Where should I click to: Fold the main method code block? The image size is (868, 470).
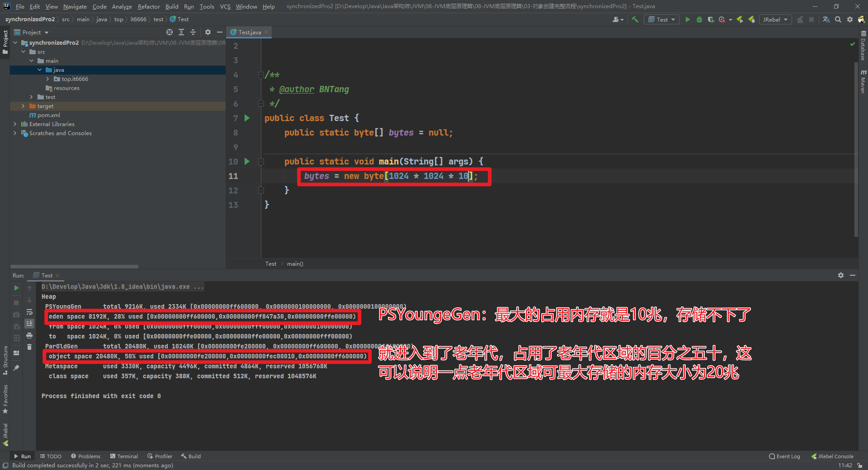tap(261, 161)
